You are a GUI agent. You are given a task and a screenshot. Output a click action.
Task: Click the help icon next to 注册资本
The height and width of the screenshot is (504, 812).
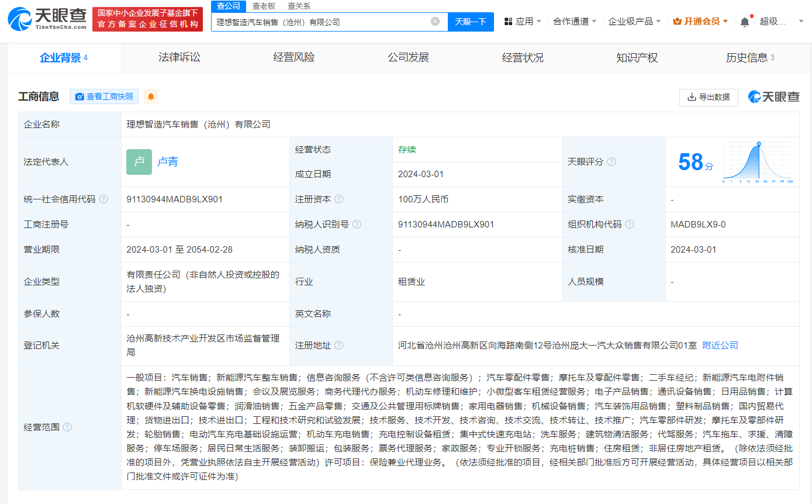coord(338,199)
